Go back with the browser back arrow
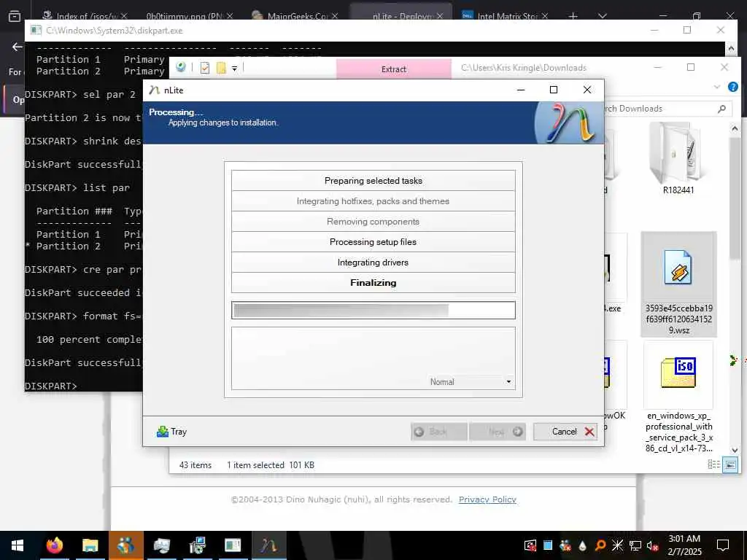This screenshot has height=560, width=747. point(18,47)
